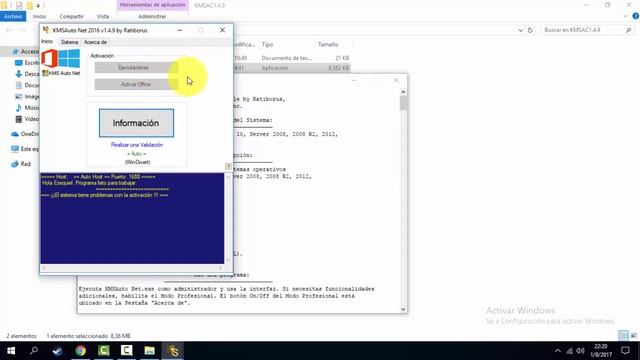640x360 pixels.
Task: Open the Compartir ribbon tab
Action: pyautogui.click(x=71, y=16)
